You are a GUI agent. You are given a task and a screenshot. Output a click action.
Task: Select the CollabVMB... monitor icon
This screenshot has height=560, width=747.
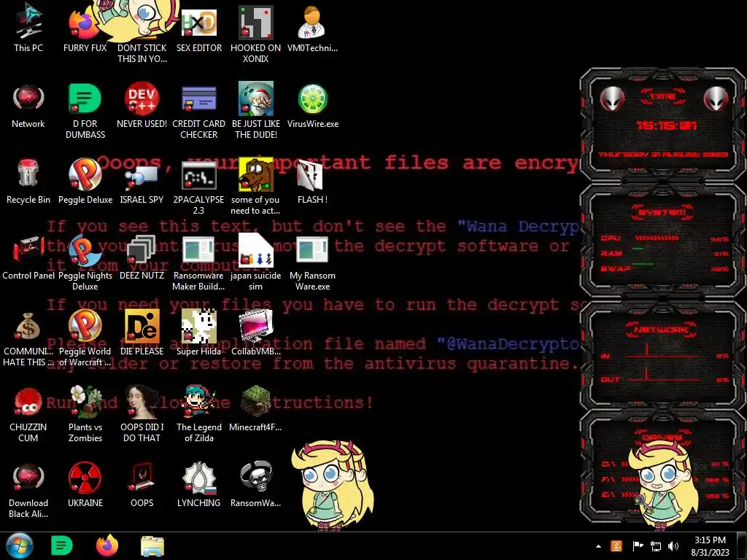coord(256,332)
